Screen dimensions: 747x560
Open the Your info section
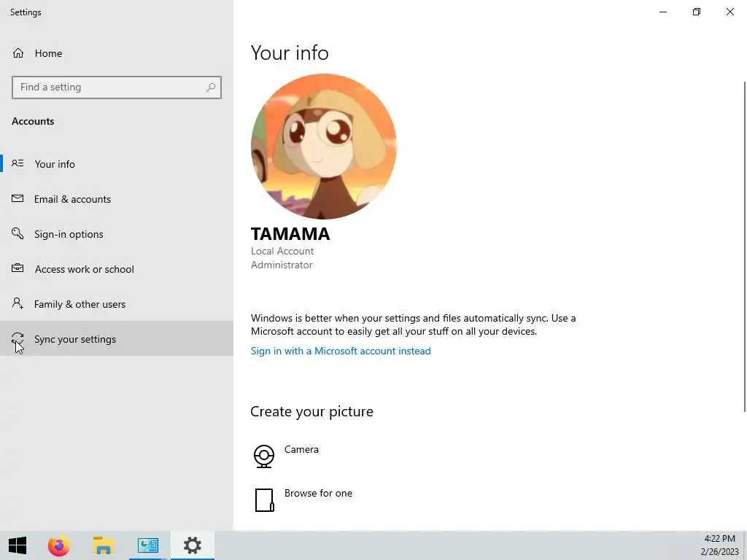[117, 164]
